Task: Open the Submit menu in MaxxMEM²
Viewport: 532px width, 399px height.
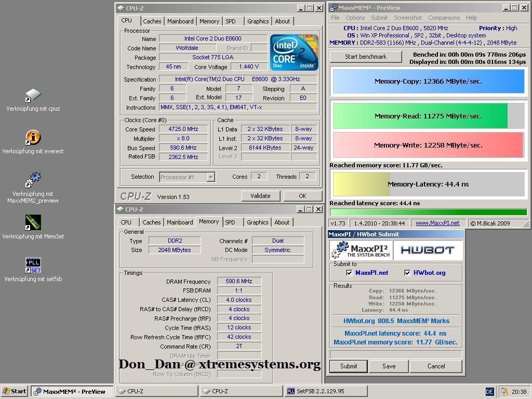Action: pos(379,18)
